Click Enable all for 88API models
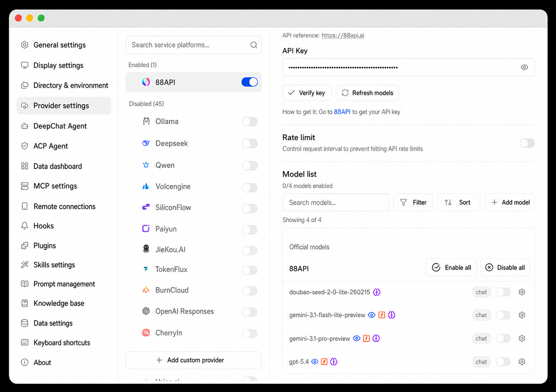 451,268
